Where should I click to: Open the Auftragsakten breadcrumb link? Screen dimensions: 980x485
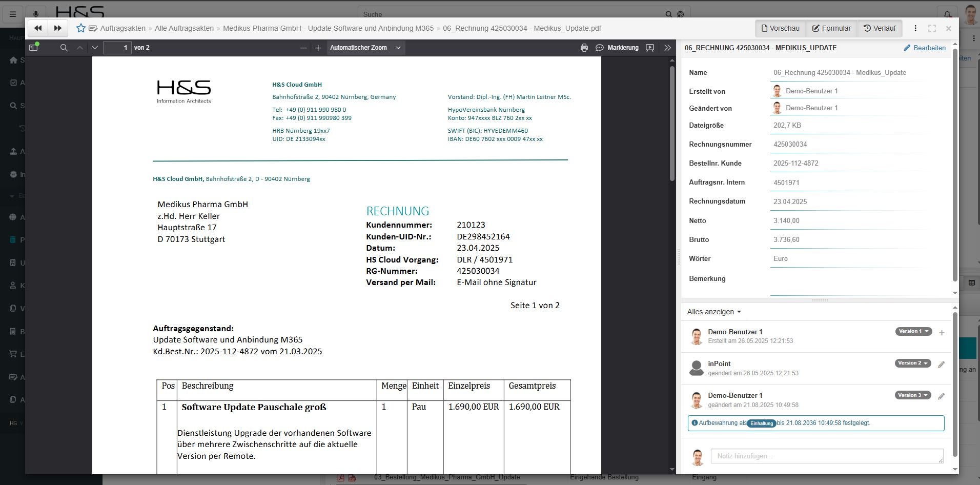click(x=123, y=28)
